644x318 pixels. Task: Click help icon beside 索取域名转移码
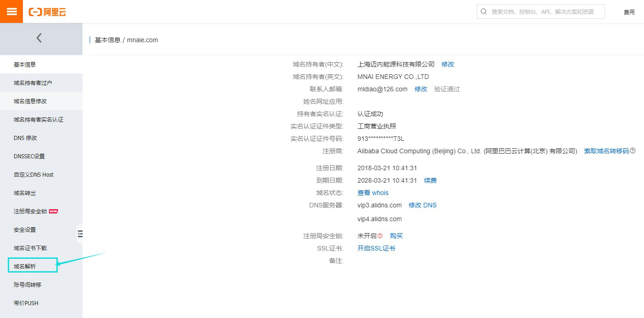pyautogui.click(x=633, y=151)
